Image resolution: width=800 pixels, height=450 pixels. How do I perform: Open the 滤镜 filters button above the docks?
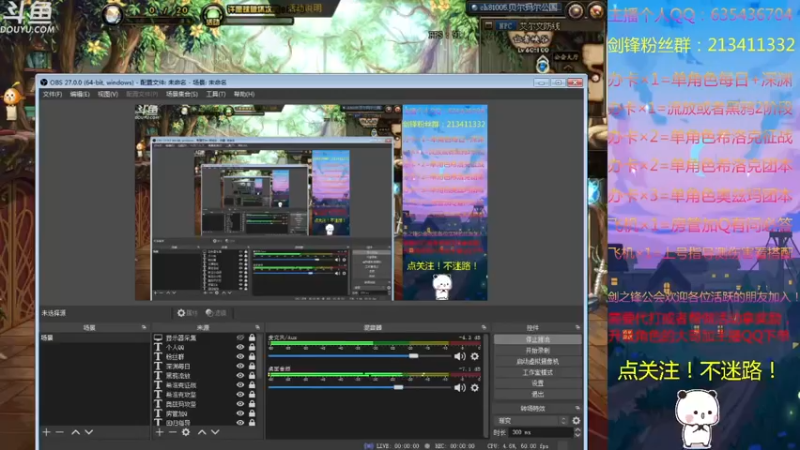[216, 313]
